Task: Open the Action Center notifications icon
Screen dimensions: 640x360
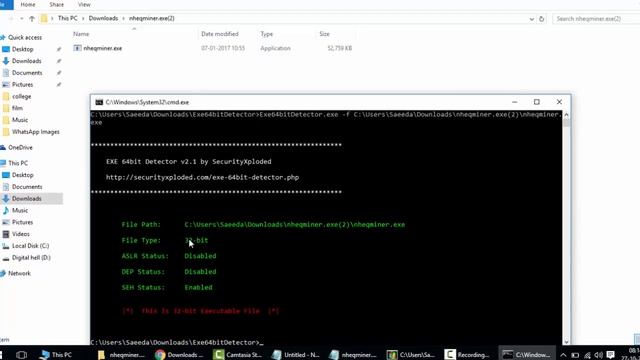Action: 611,355
